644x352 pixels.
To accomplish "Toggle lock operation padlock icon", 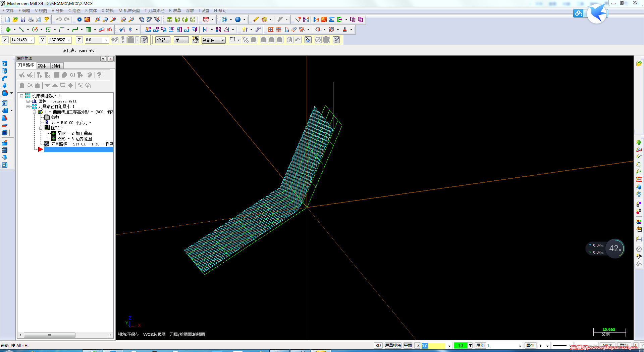I will (22, 85).
